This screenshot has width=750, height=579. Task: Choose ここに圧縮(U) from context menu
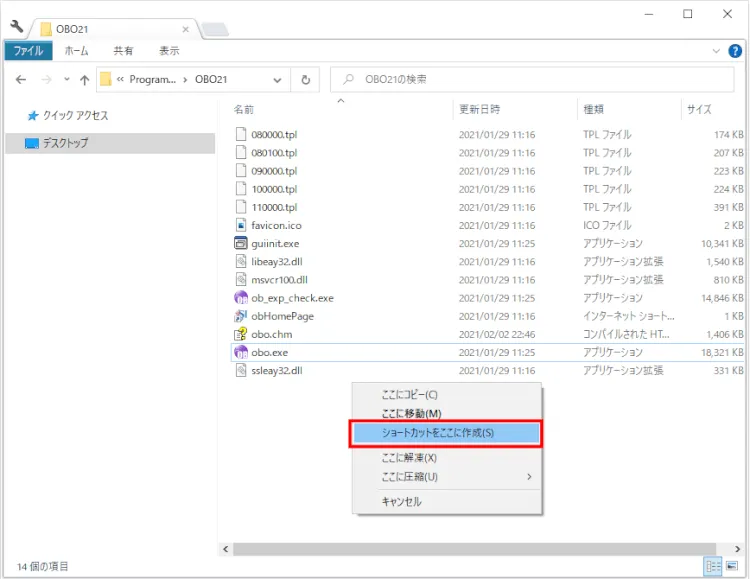point(447,477)
